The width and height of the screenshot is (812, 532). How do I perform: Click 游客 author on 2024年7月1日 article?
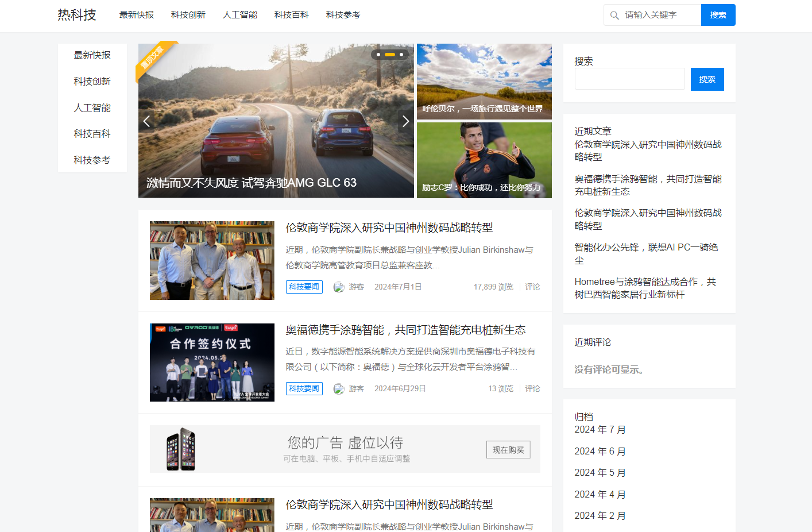tap(357, 287)
